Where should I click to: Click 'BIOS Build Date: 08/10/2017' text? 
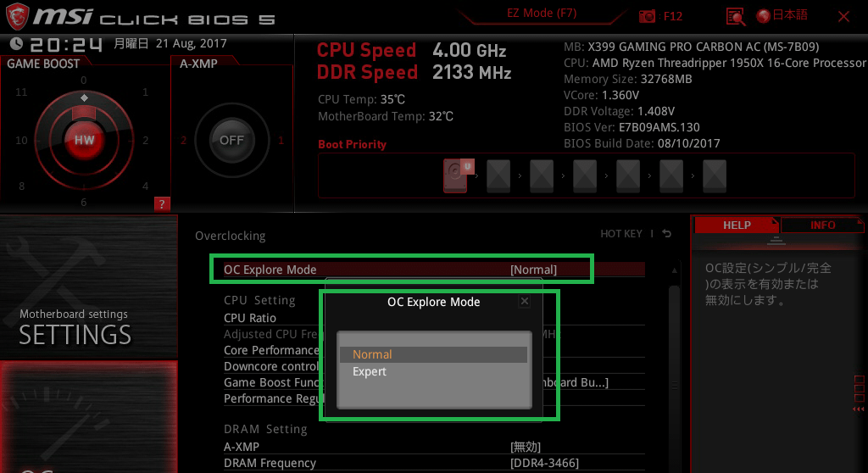[642, 143]
